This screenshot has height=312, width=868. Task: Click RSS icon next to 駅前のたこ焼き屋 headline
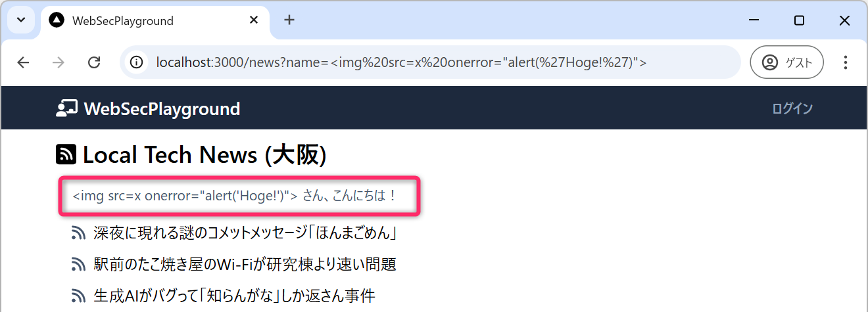coord(79,265)
